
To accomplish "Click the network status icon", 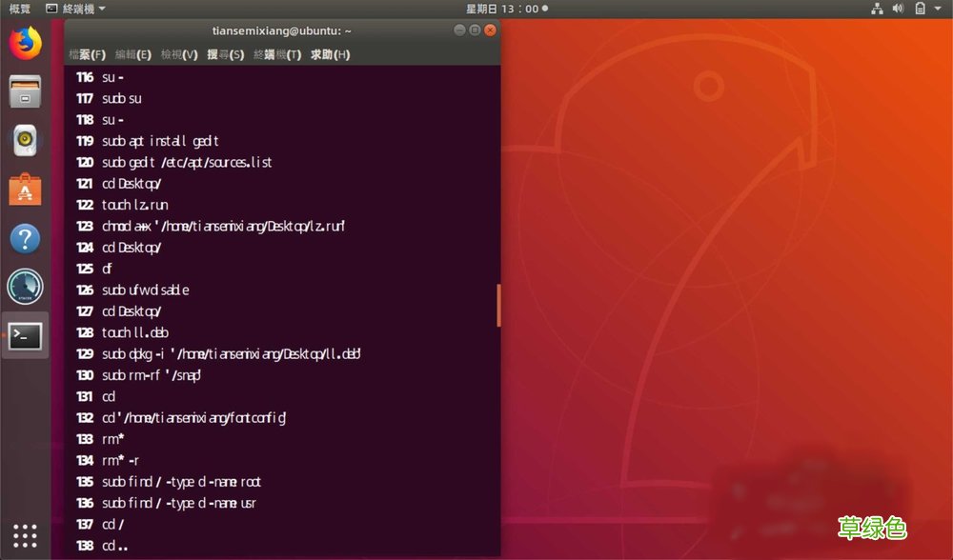I will [x=876, y=8].
